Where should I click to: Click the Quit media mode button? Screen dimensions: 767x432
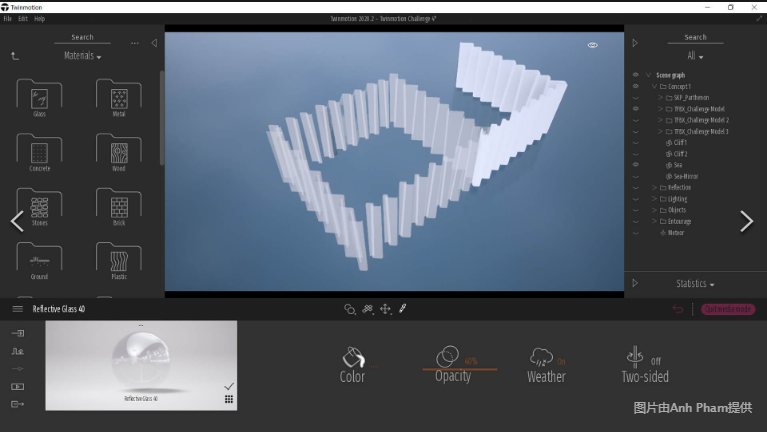tap(728, 309)
